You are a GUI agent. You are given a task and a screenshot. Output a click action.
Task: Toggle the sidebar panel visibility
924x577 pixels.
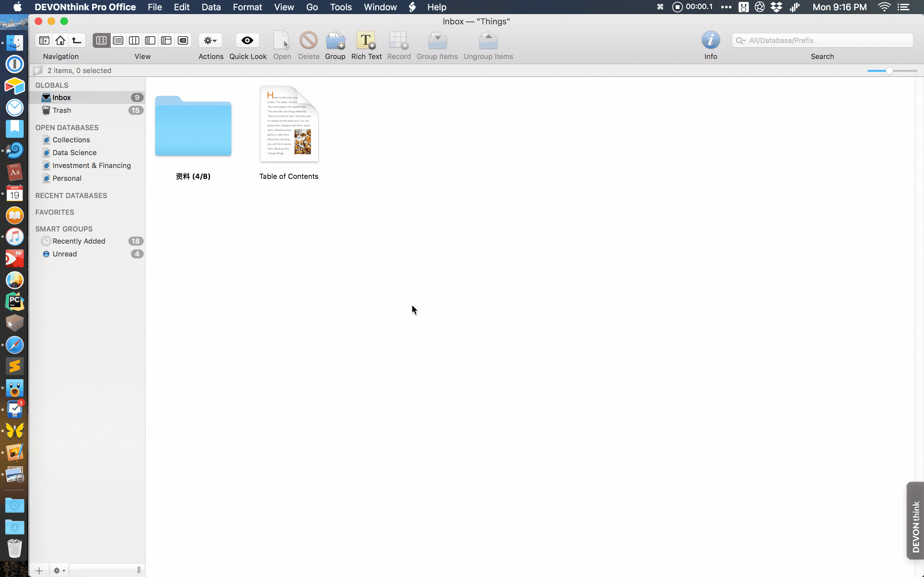tap(44, 40)
